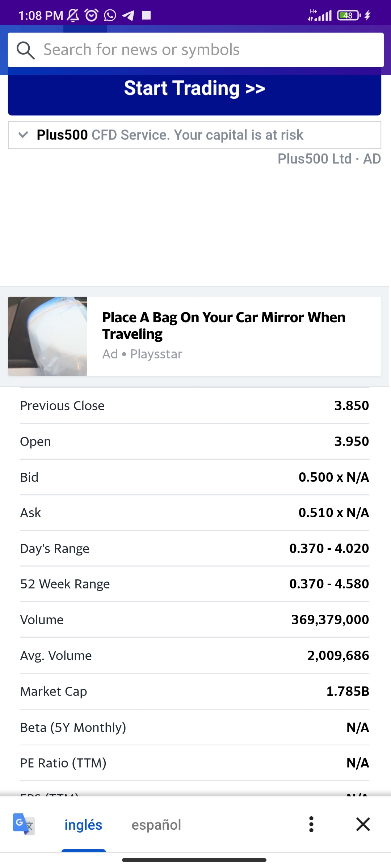Tap the search magnifier icon

[x=26, y=50]
